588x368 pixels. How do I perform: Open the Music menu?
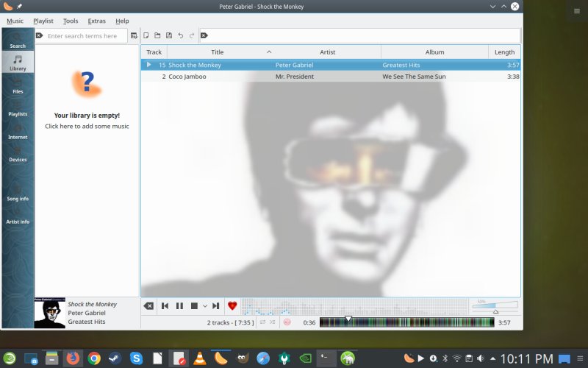[x=15, y=21]
